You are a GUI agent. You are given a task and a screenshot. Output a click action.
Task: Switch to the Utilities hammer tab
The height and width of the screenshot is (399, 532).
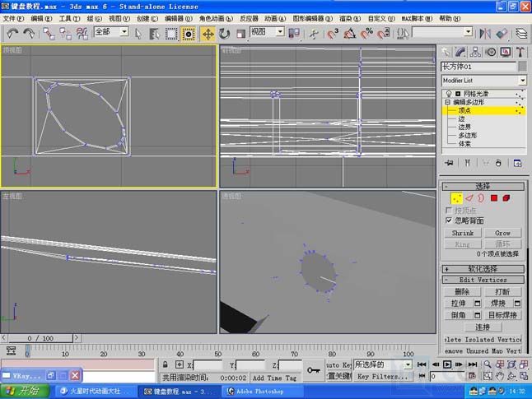point(520,52)
